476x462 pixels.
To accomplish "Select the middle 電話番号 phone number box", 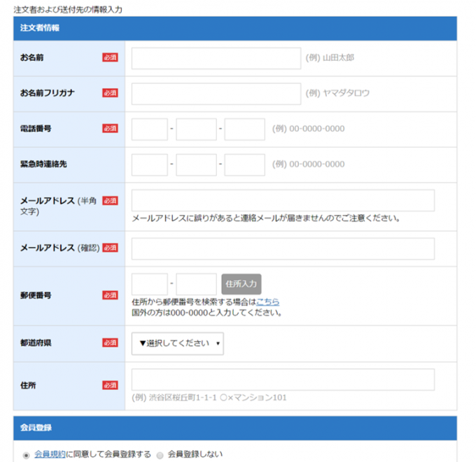I will [197, 129].
